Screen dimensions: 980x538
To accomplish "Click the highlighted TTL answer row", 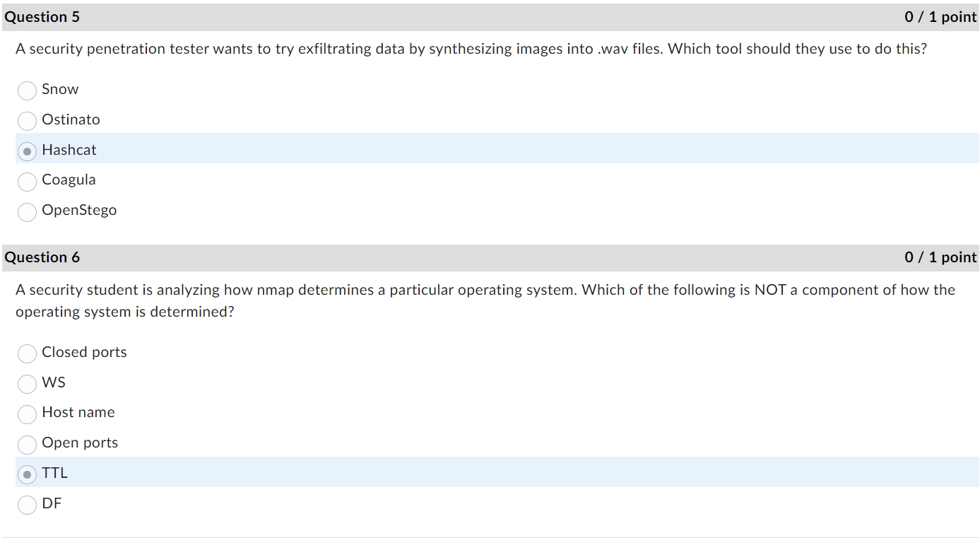I will pyautogui.click(x=424, y=473).
